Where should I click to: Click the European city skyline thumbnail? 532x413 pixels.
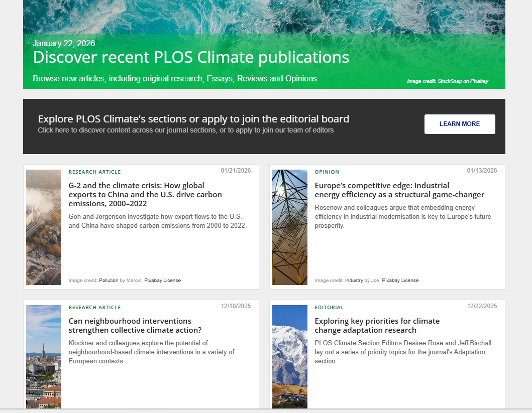point(44,356)
